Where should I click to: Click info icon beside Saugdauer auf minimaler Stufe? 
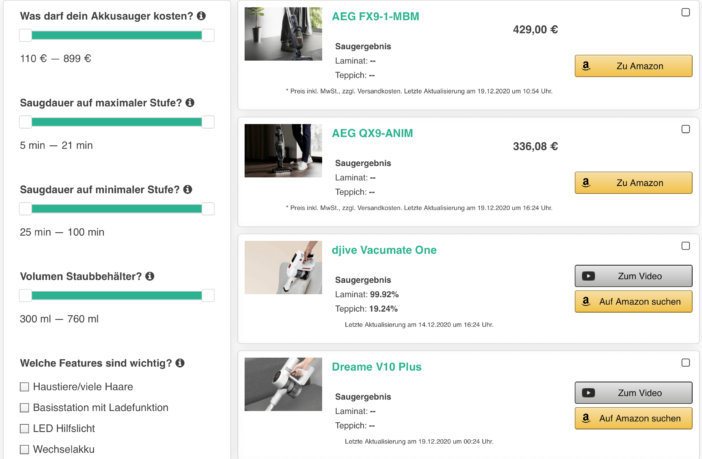point(187,189)
